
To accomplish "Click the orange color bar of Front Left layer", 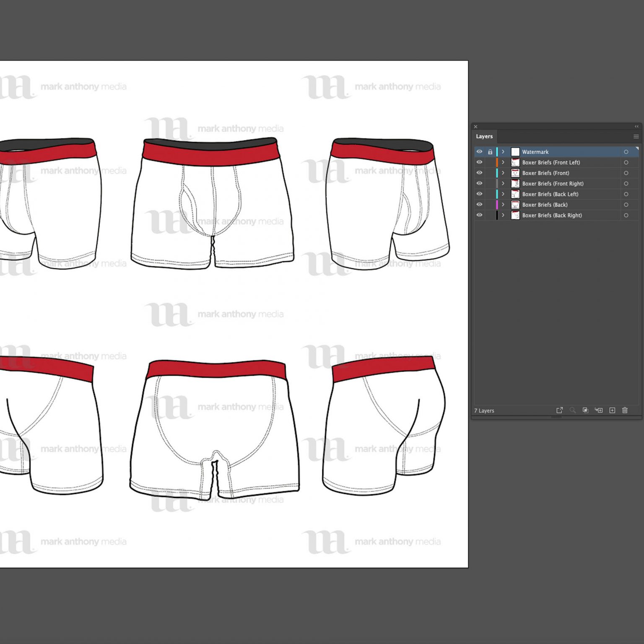I will (x=496, y=162).
